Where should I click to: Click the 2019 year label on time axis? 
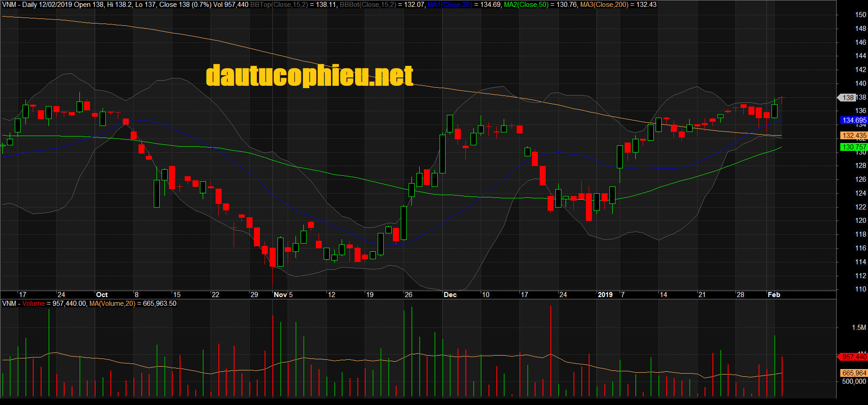[605, 295]
